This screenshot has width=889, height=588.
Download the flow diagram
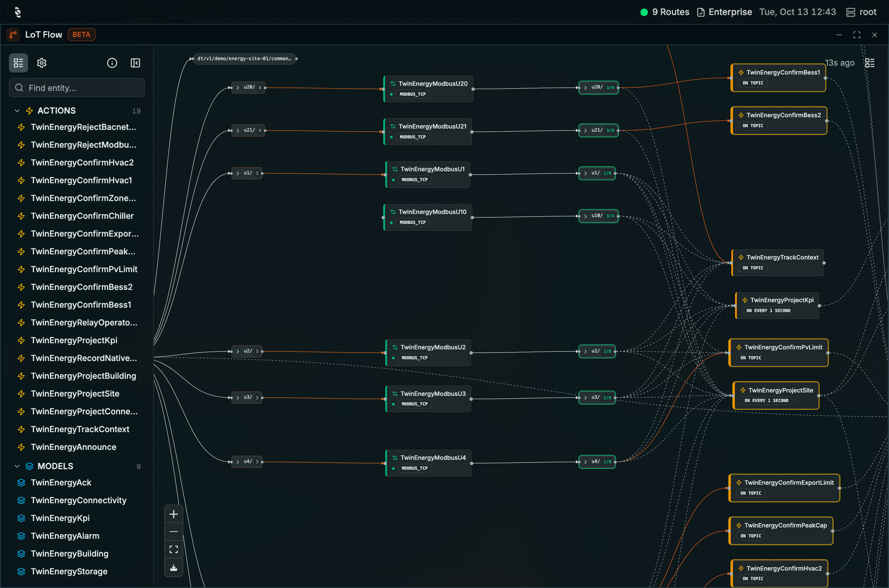tap(174, 567)
